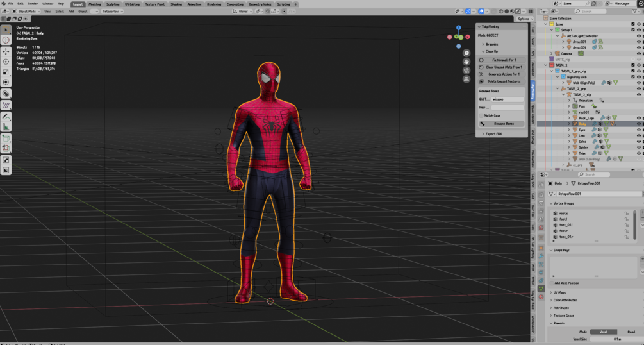Switch to the Sculpting workspace tab
The width and height of the screenshot is (644, 345).
point(113,4)
